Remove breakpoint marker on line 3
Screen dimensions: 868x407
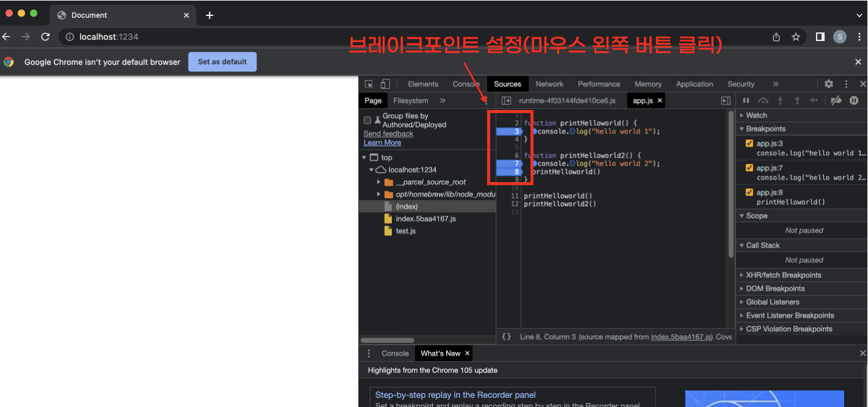[509, 131]
